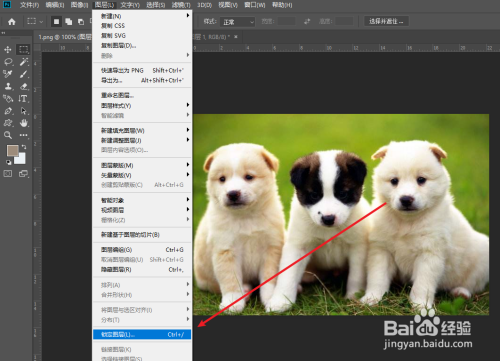The height and width of the screenshot is (361, 500).
Task: Choose 复制图层(D)... from the menu
Action: tap(142, 45)
